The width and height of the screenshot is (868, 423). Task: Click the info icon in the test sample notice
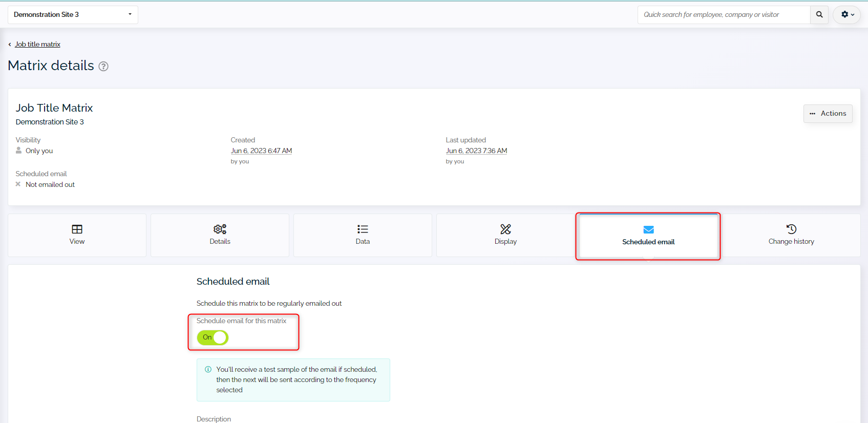[x=208, y=369]
